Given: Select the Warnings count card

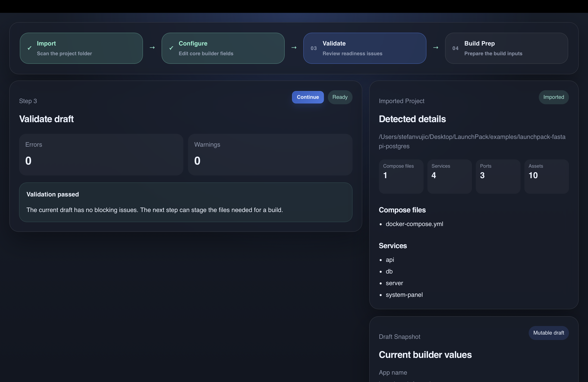Looking at the screenshot, I should coord(270,155).
